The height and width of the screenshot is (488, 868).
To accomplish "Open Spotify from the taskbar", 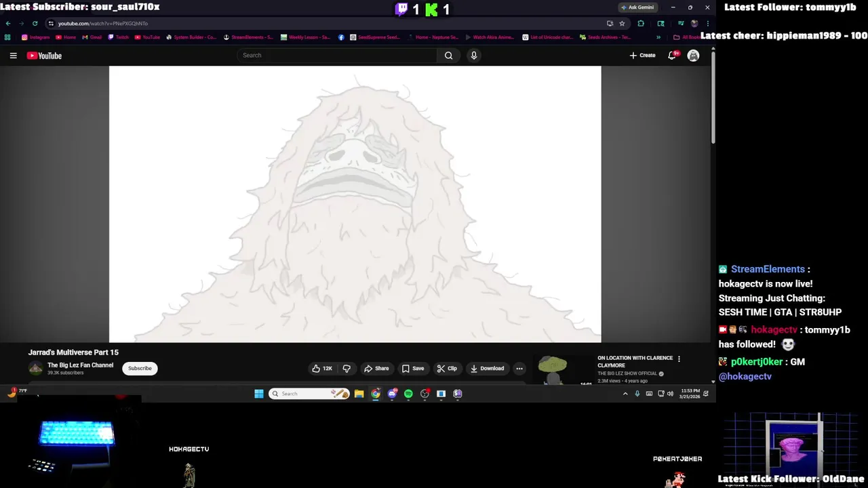I will tap(408, 394).
